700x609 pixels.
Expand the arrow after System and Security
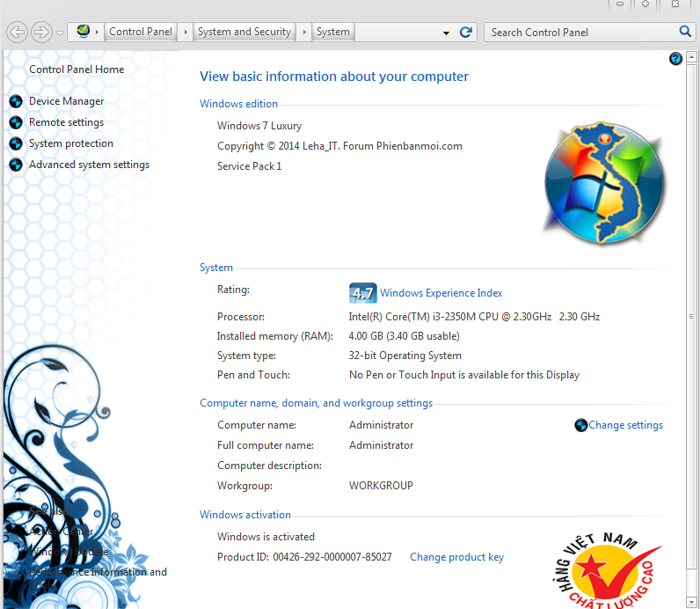[304, 33]
